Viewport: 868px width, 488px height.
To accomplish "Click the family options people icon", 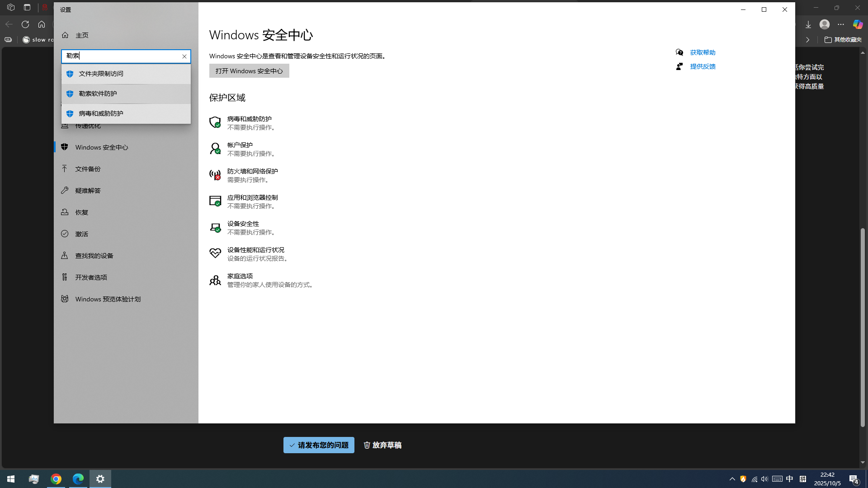I will [215, 280].
